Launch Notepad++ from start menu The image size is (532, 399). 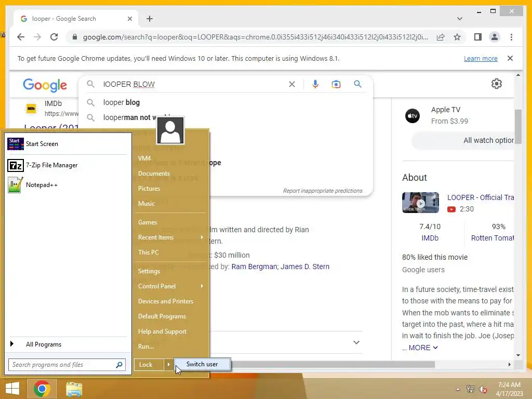pyautogui.click(x=67, y=185)
